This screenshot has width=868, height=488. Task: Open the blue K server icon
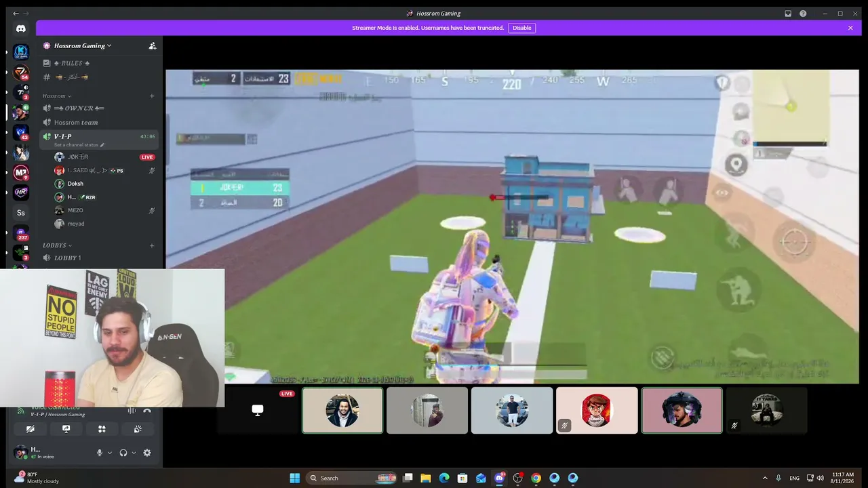point(21,52)
